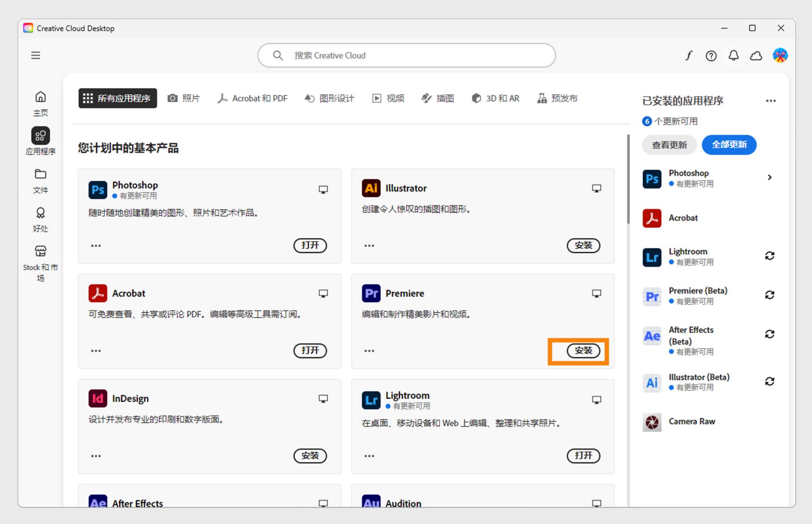
Task: Open more options for installed apps panel
Action: click(x=771, y=101)
